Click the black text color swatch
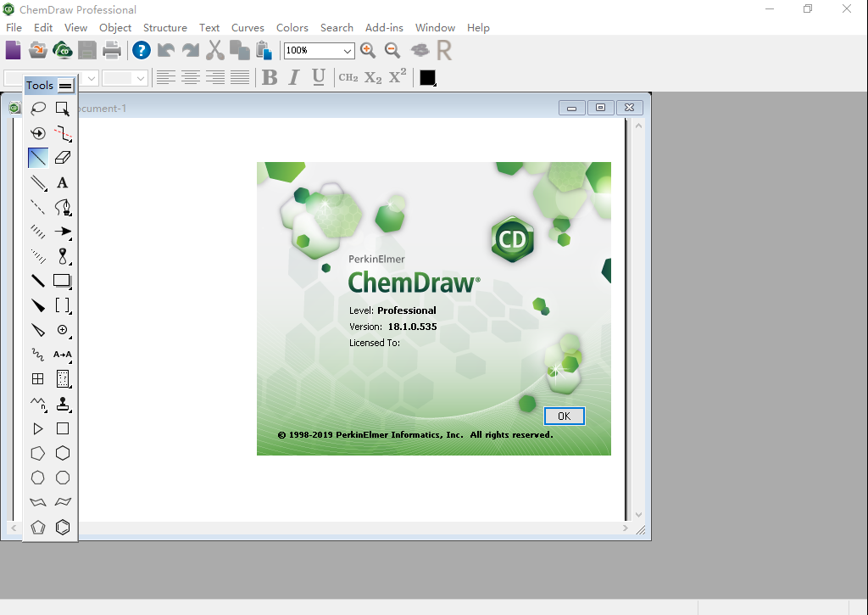The image size is (868, 615). (427, 77)
